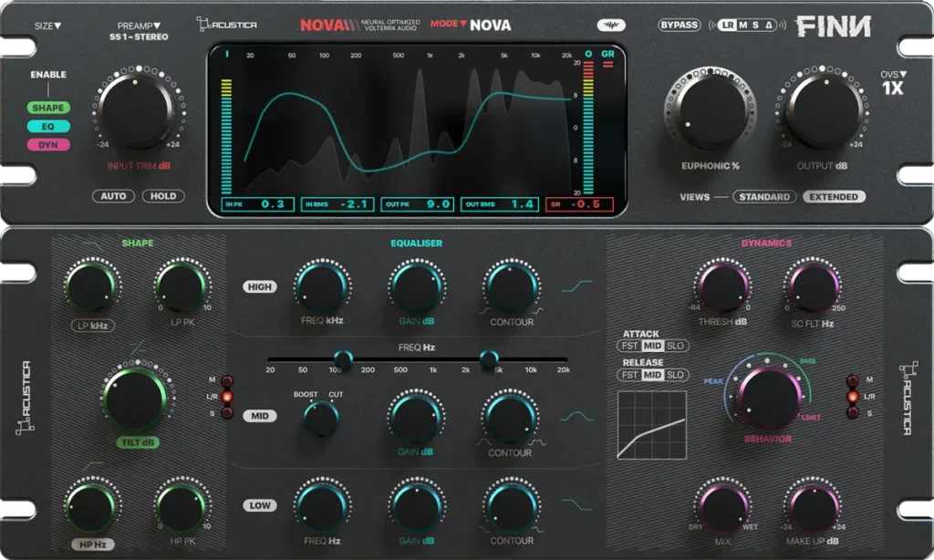
Task: Toggle the SHAPE section enable
Action: click(x=48, y=108)
